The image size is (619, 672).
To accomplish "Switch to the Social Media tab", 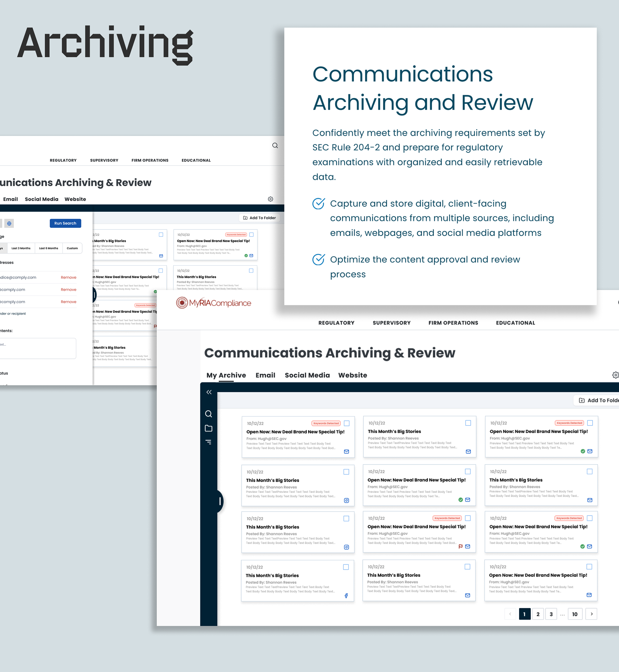I will coord(307,375).
